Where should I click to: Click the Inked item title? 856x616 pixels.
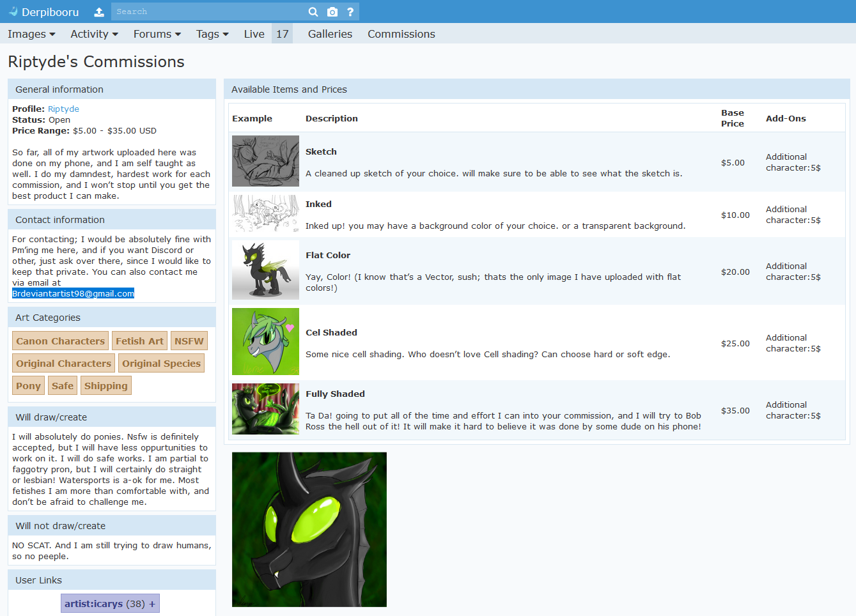318,204
